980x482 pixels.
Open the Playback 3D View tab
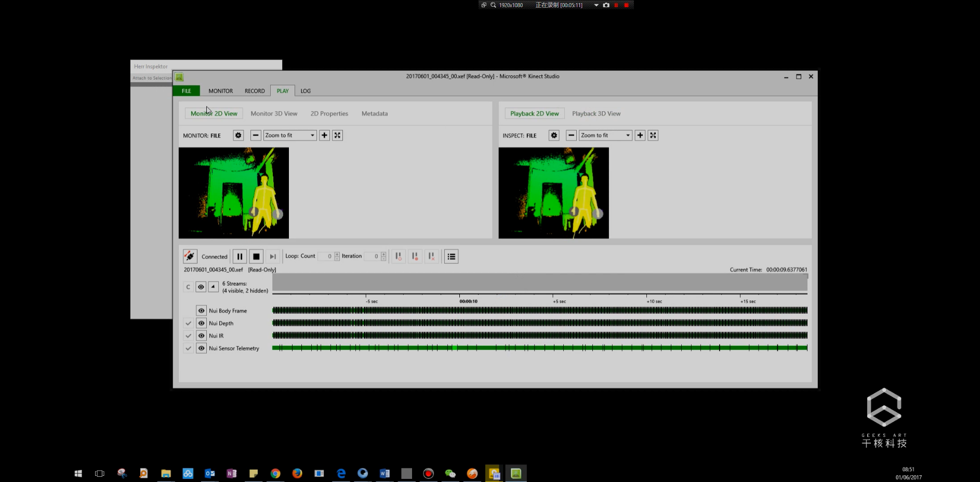[596, 113]
